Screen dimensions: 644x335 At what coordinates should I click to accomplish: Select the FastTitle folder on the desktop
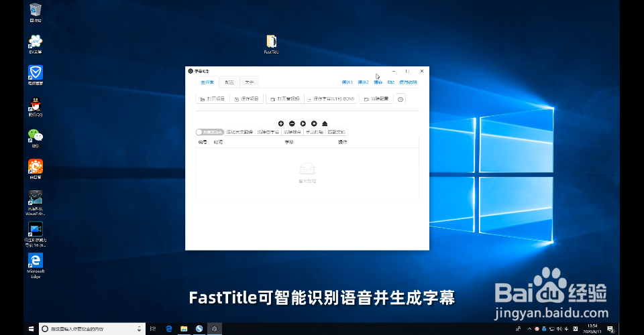click(271, 44)
